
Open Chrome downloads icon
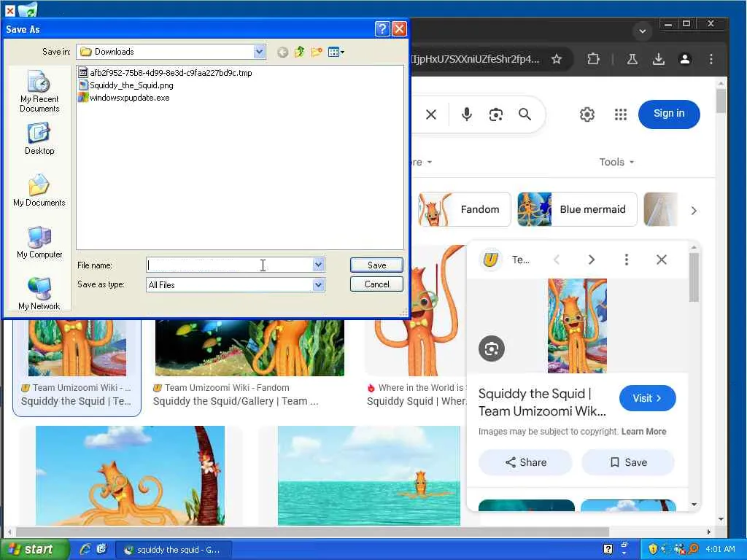659,59
